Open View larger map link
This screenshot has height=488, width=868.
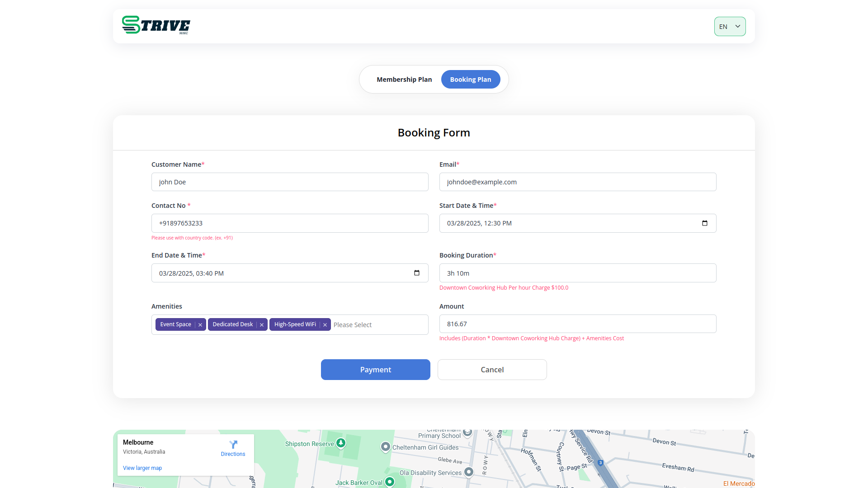142,468
